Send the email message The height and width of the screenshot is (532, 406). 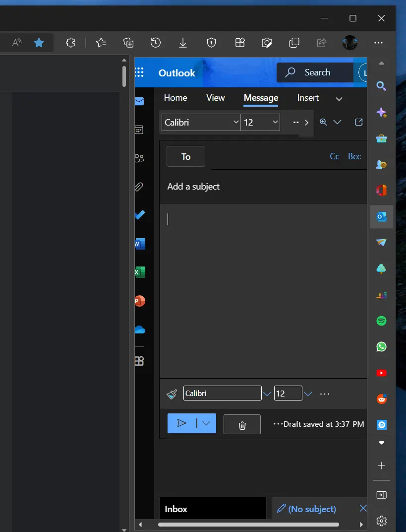(x=182, y=423)
